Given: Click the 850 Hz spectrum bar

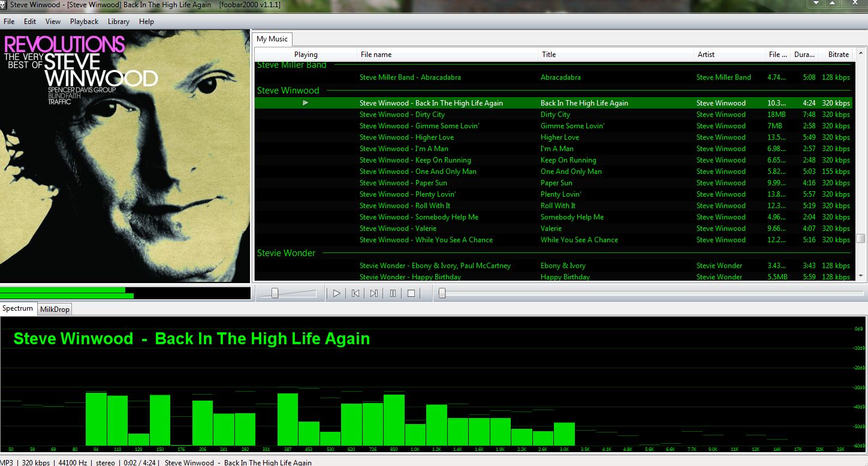Looking at the screenshot, I should tap(394, 419).
